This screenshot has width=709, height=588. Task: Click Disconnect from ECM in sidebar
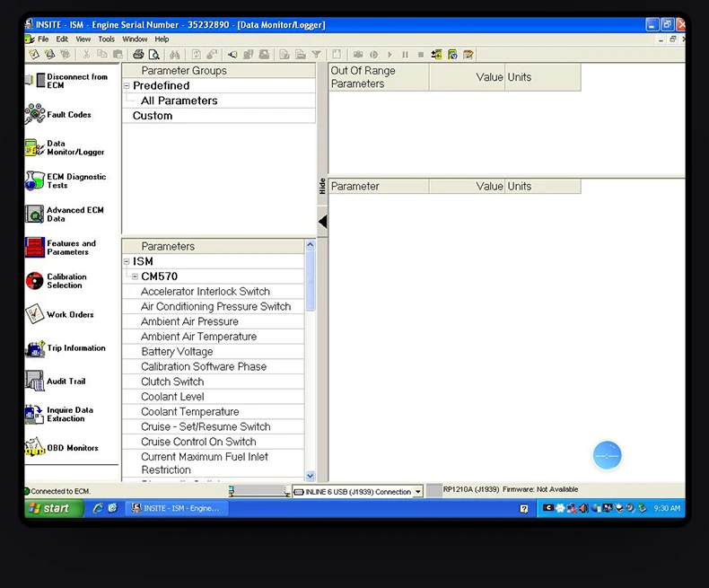tap(67, 81)
